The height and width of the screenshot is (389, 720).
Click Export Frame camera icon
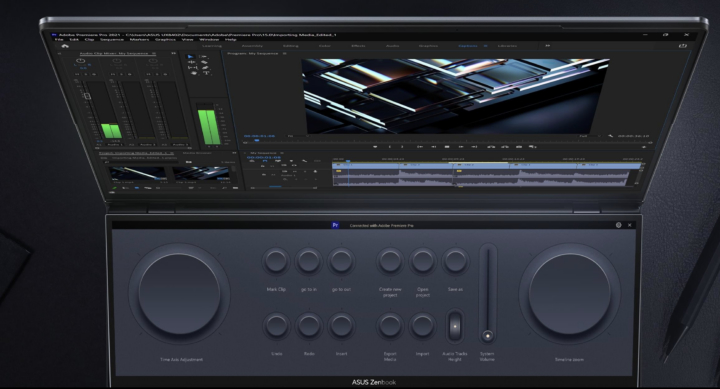point(519,147)
